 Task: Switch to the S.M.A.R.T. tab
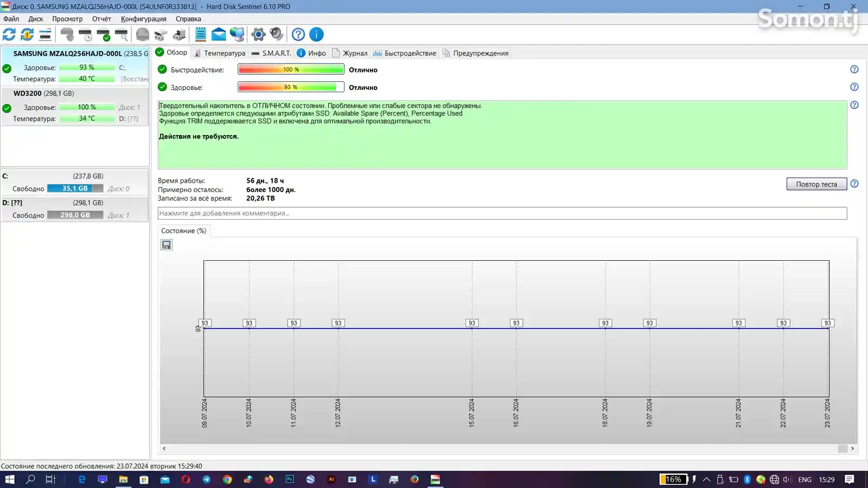(271, 53)
